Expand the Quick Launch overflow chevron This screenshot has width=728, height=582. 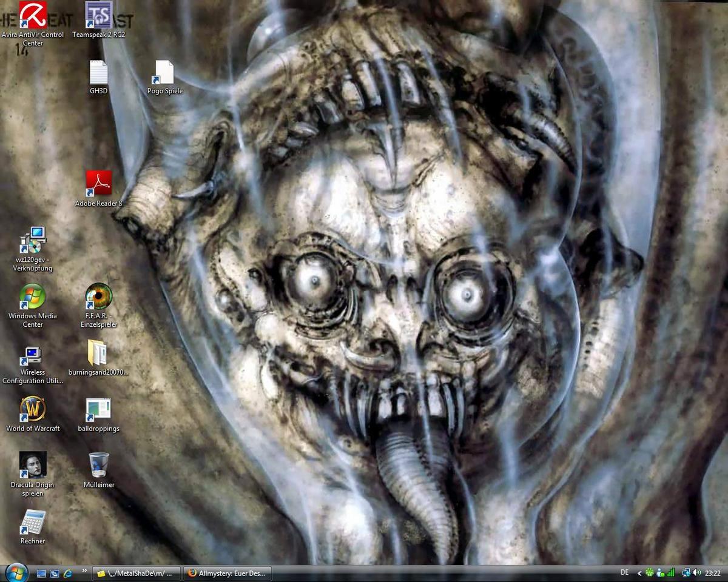[x=84, y=572]
